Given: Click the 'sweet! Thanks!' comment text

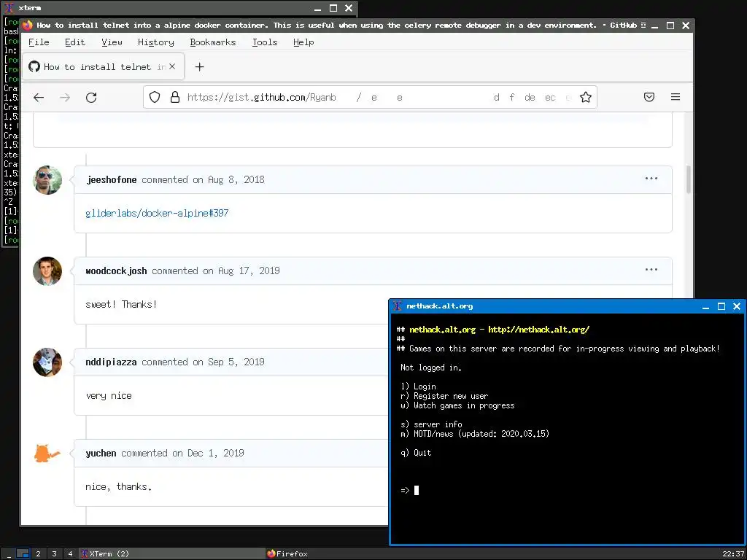Looking at the screenshot, I should [121, 304].
